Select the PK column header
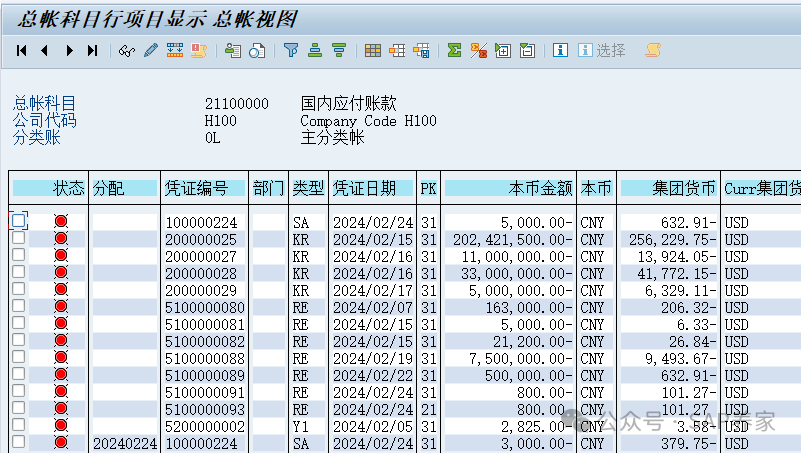801x453 pixels. click(428, 188)
